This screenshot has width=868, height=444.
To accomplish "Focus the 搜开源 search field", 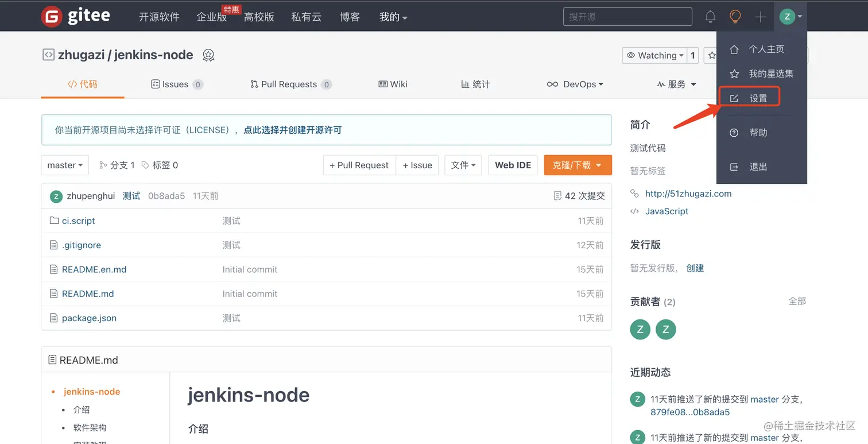I will click(x=627, y=17).
